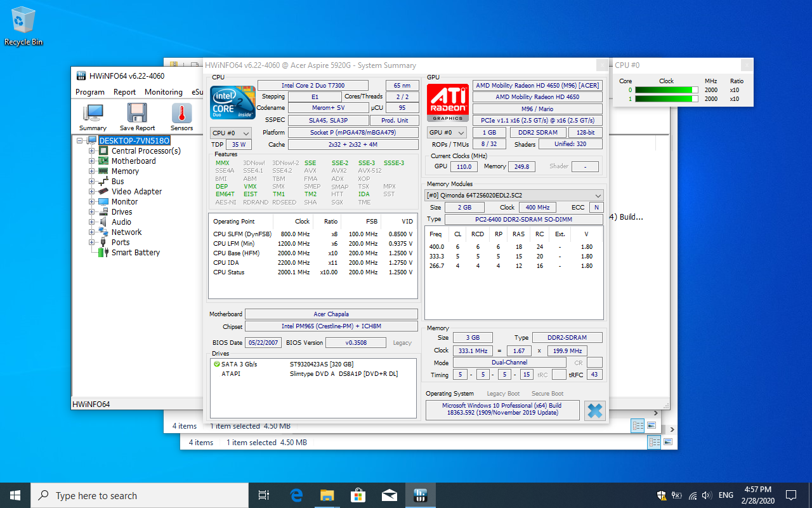Click the Memory module tree icon
812x508 pixels.
103,171
